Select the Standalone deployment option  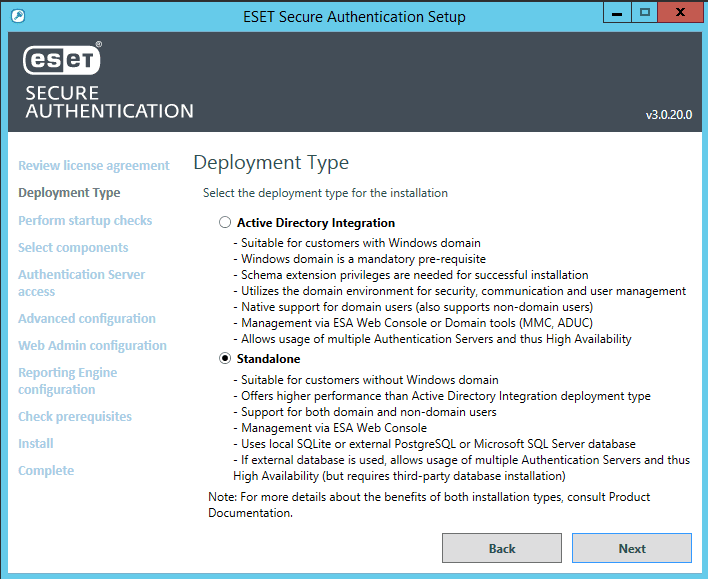coord(226,359)
